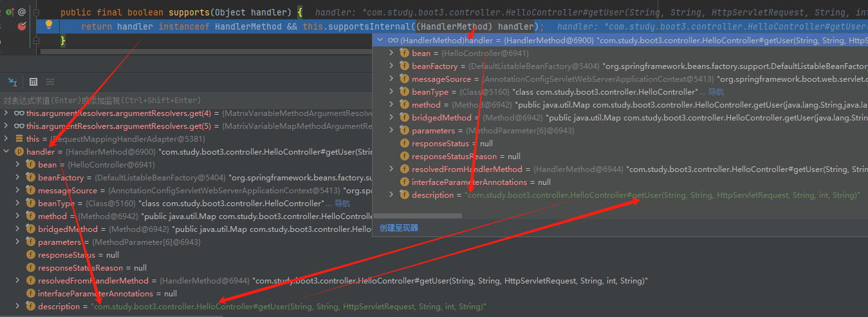Click field icon of responseStatus in Variables panel
This screenshot has width=868, height=317.
pos(30,255)
